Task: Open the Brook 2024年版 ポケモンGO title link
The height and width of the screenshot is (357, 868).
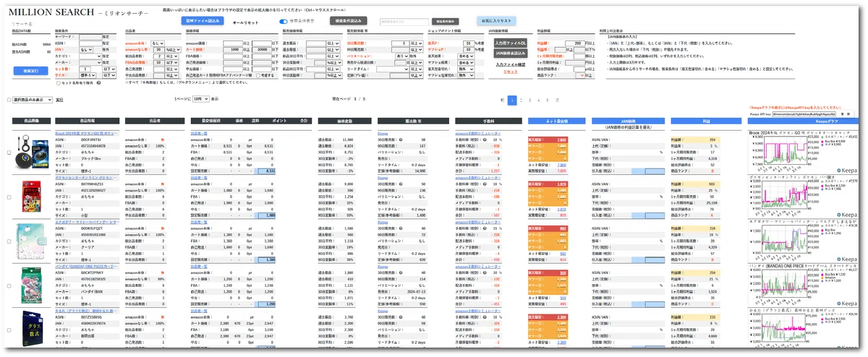Action: pos(86,134)
